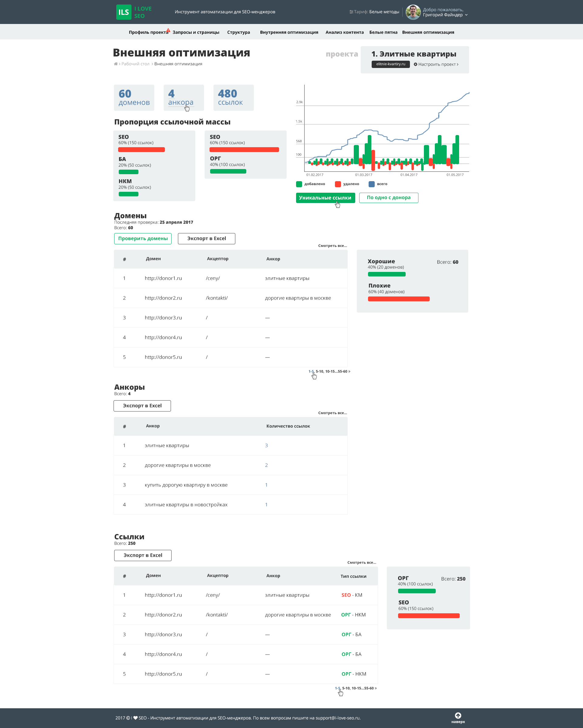Image resolution: width=583 pixels, height=728 pixels.
Task: Click the home breadcrumb icon
Action: 115,64
